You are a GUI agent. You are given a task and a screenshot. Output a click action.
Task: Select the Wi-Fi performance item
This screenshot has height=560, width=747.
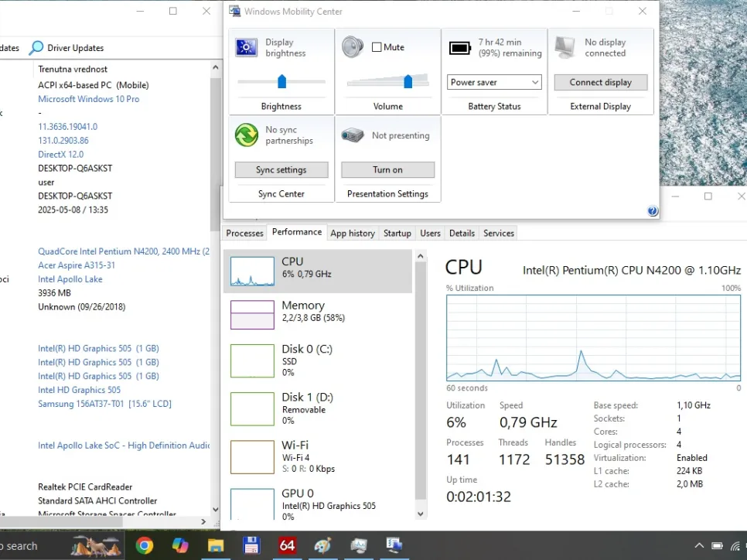coord(318,457)
